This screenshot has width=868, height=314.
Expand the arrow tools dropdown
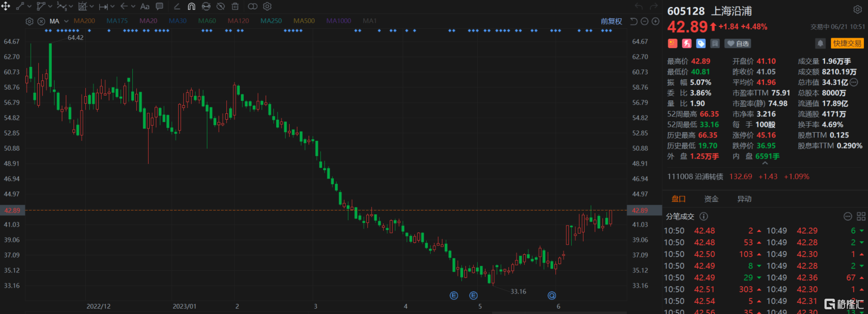(x=133, y=6)
